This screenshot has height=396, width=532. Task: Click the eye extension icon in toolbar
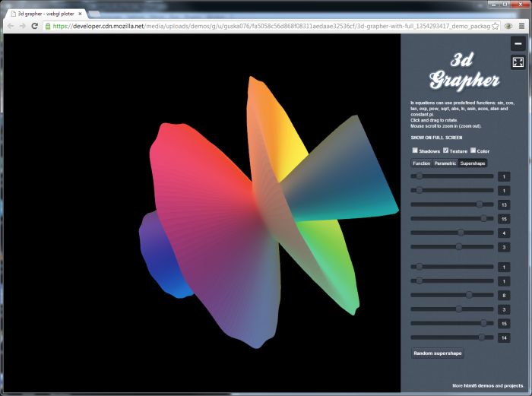coord(508,26)
